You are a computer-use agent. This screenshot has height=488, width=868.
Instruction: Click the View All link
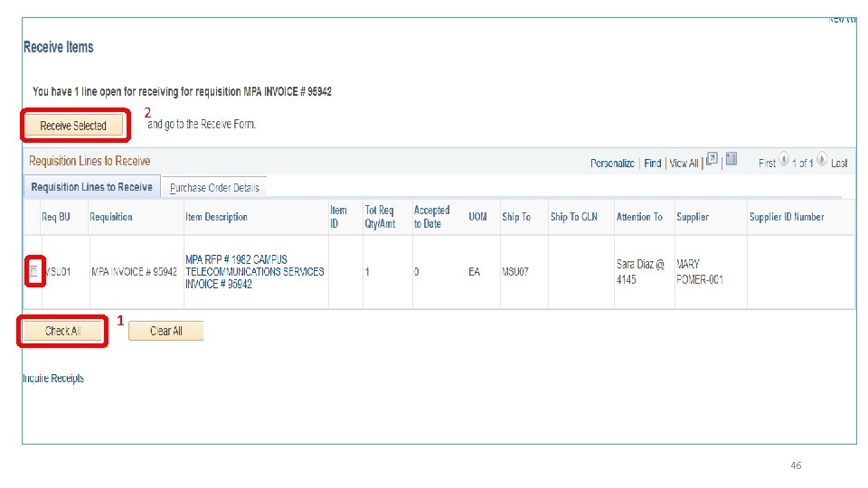[x=684, y=164]
